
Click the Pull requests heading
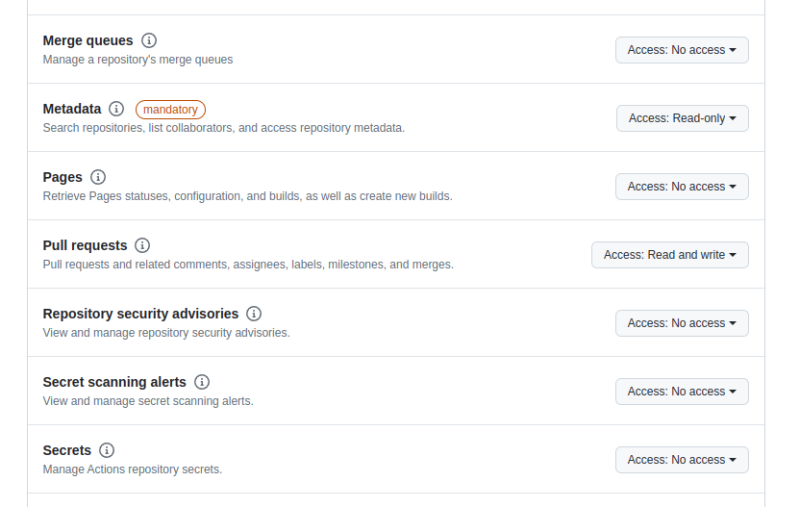85,245
